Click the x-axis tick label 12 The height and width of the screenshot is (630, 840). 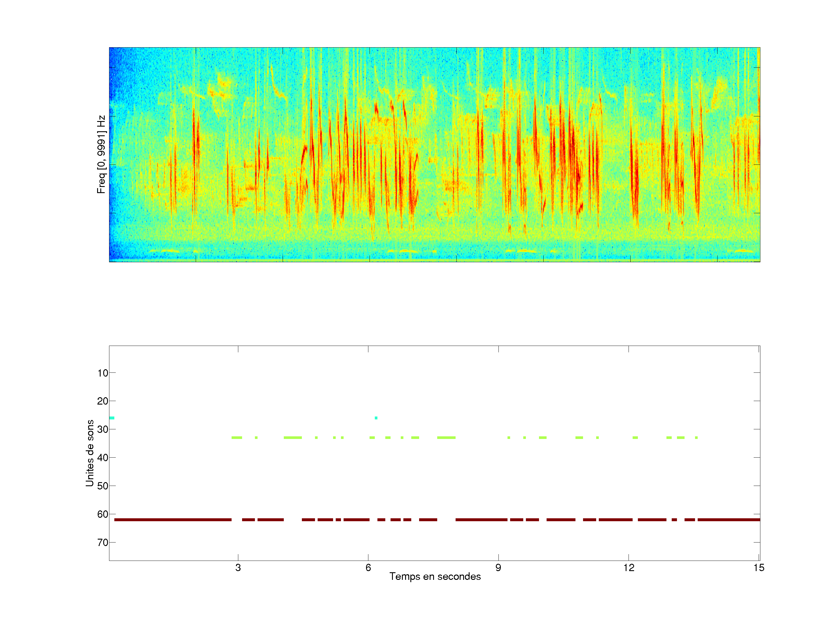point(629,567)
